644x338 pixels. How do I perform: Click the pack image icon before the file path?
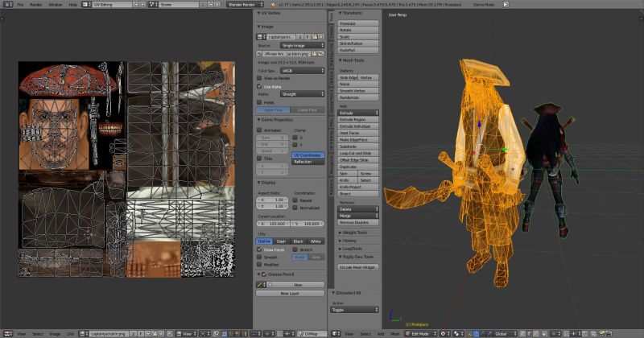click(x=259, y=54)
